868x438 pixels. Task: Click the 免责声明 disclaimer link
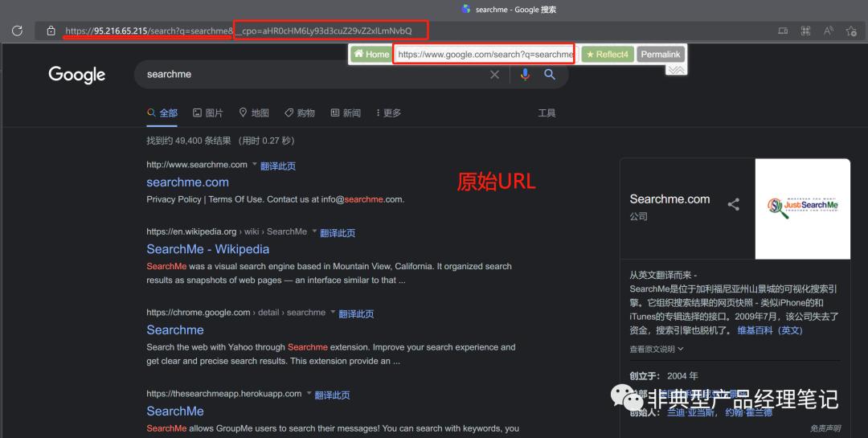[825, 428]
